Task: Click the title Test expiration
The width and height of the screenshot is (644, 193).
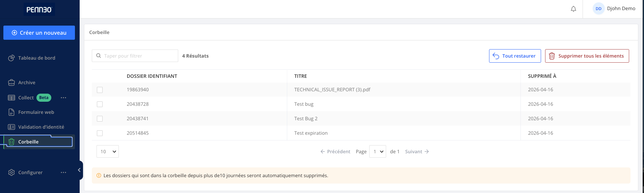Action: tap(311, 133)
